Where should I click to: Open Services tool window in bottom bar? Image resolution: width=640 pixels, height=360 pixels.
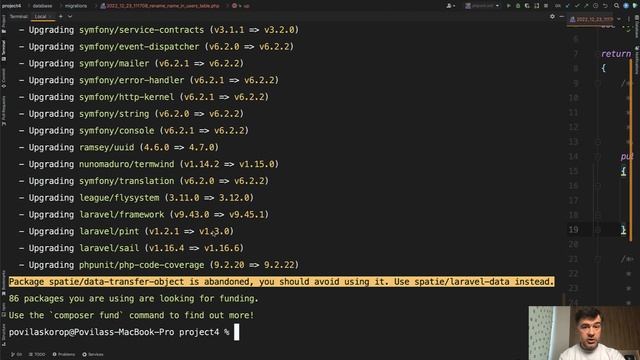pyautogui.click(x=93, y=354)
